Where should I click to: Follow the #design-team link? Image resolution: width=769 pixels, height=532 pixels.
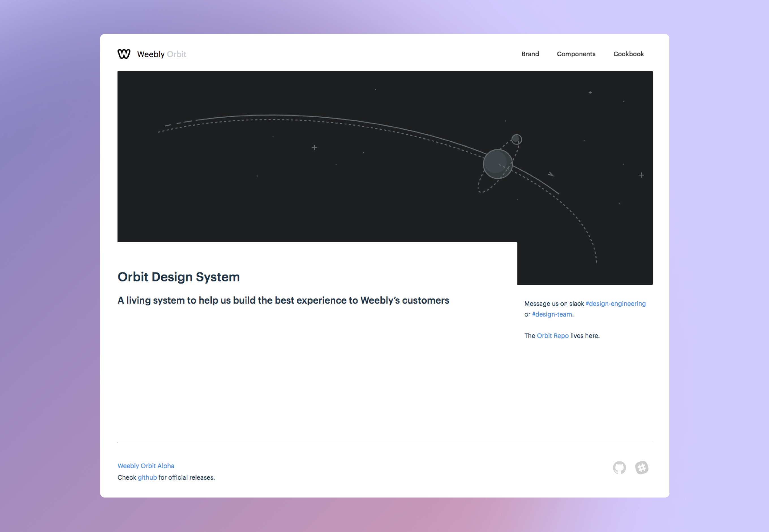point(552,314)
